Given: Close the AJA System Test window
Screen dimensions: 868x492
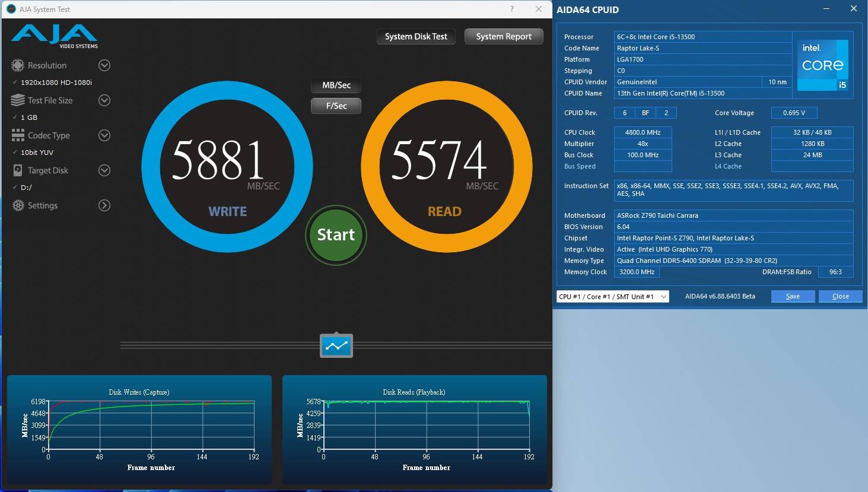Looking at the screenshot, I should [539, 9].
